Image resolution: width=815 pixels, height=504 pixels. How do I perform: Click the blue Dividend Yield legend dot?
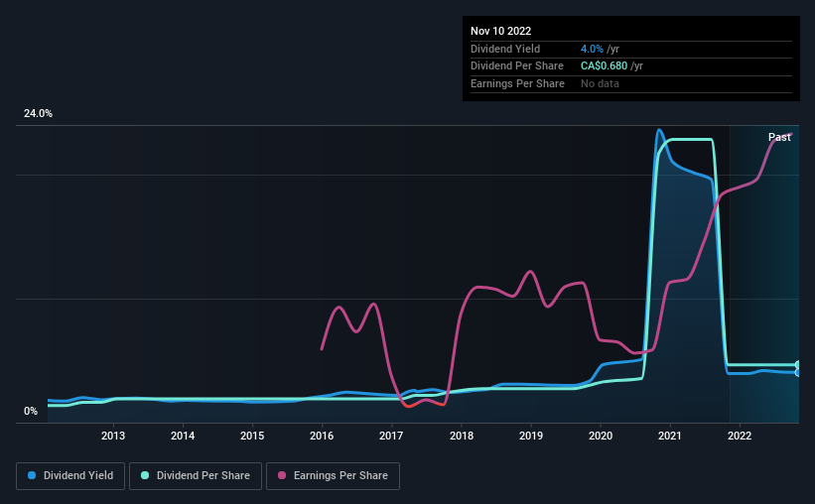pos(32,475)
